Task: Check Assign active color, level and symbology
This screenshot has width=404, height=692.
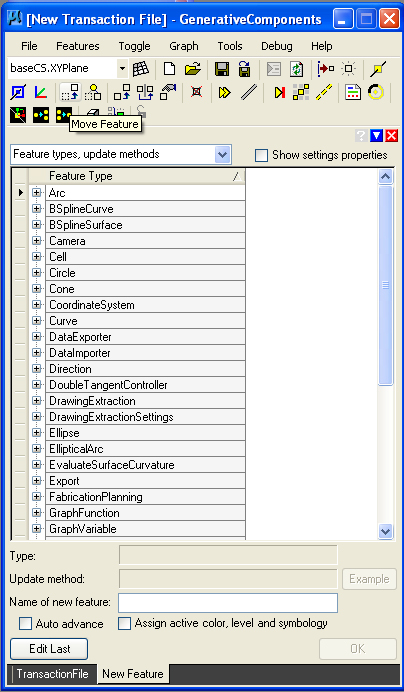Action: pyautogui.click(x=125, y=624)
